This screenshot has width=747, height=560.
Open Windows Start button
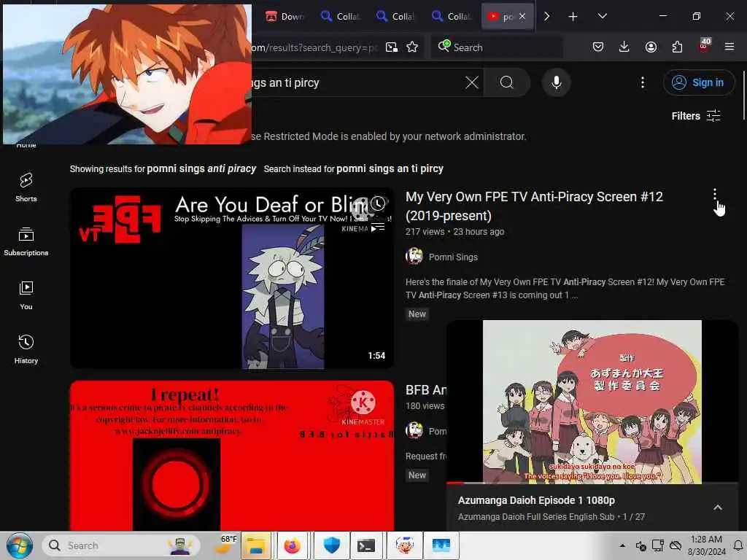tap(19, 545)
